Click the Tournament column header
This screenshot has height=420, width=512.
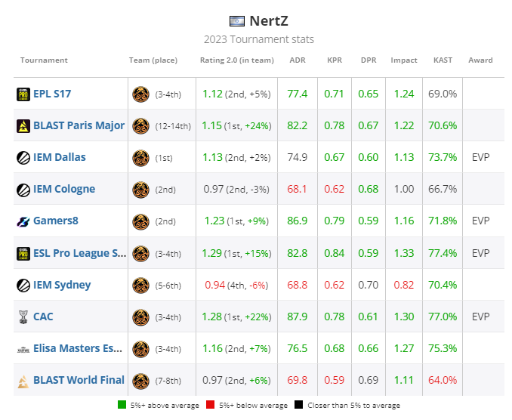(44, 60)
